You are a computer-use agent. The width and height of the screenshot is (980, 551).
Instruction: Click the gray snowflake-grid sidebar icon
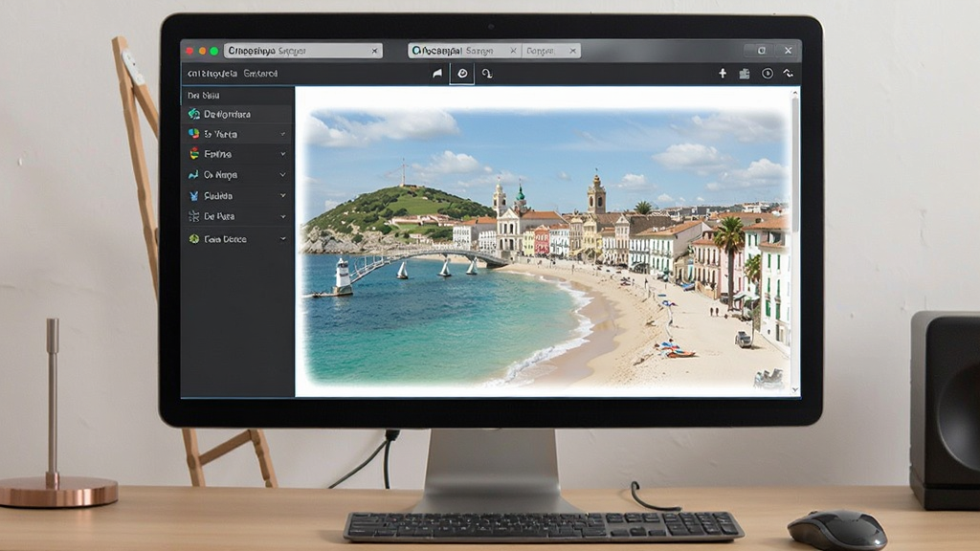(193, 216)
